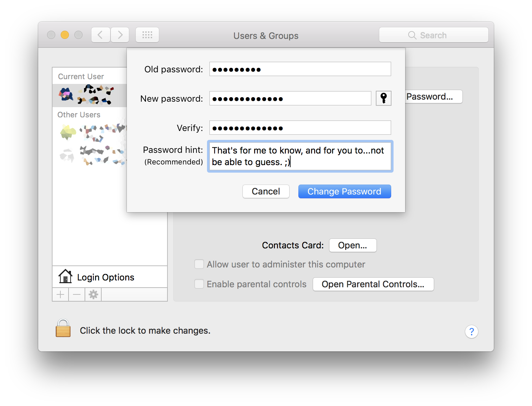Add a user with the plus button
The width and height of the screenshot is (532, 406).
[60, 294]
